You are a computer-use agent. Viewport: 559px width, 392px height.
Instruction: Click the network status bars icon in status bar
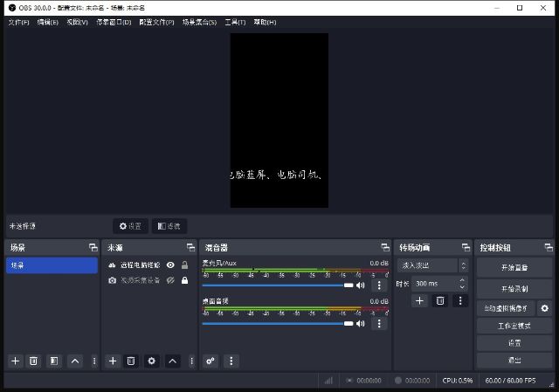(x=328, y=381)
